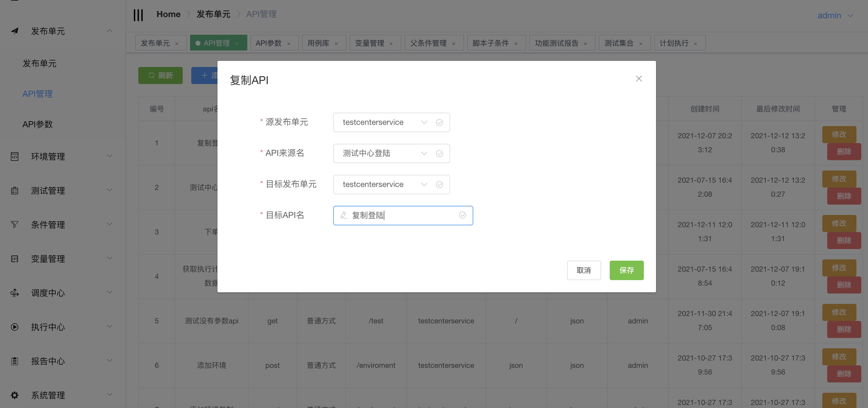Focus the 目标API名 input field

click(403, 215)
